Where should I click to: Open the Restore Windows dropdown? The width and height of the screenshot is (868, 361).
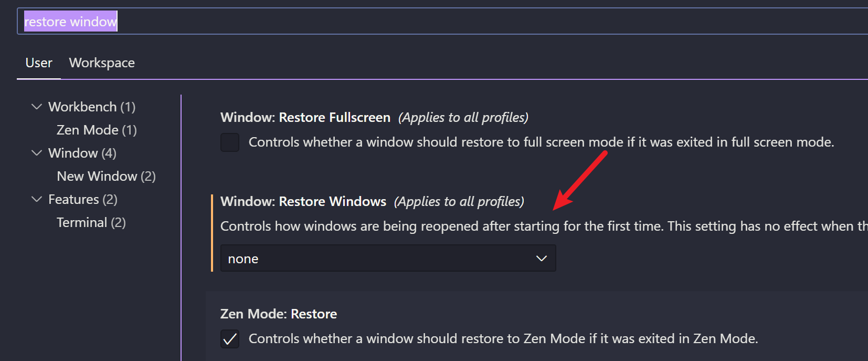click(387, 259)
